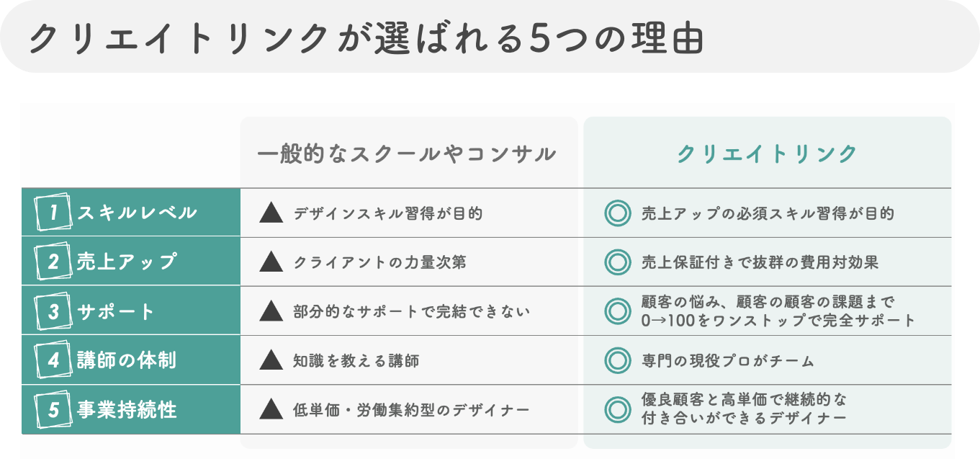Click double-circle icon beside 売上アップの必須スキル習得が目的
980x459 pixels.
(616, 213)
